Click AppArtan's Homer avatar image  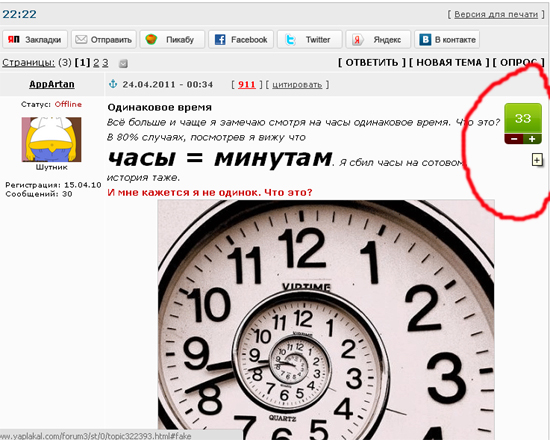[x=52, y=139]
